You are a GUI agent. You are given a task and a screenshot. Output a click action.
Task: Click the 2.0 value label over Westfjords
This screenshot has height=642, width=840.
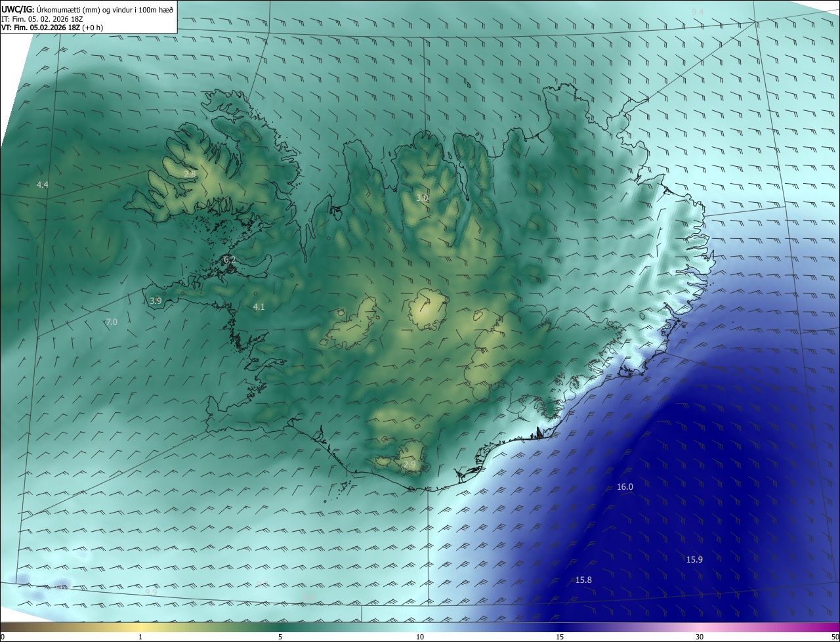[x=189, y=174]
